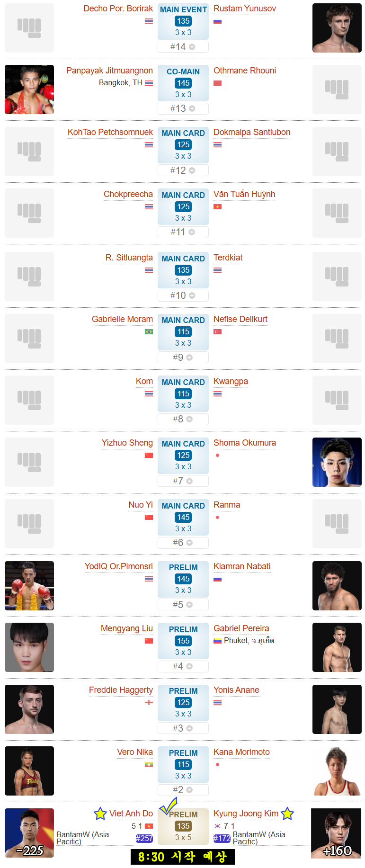The image size is (365, 868).
Task: Click the yellow checkmark above the bottom PRELIM
Action: coord(169,806)
